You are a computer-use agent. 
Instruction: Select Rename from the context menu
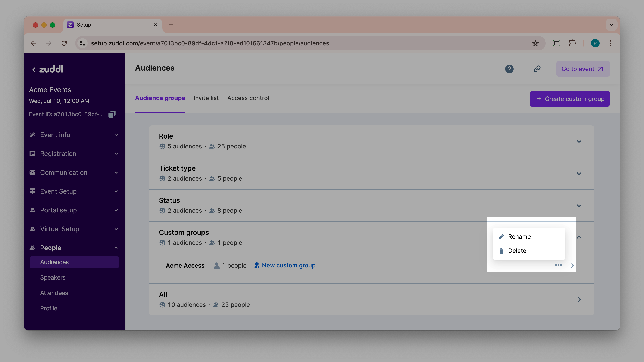519,237
